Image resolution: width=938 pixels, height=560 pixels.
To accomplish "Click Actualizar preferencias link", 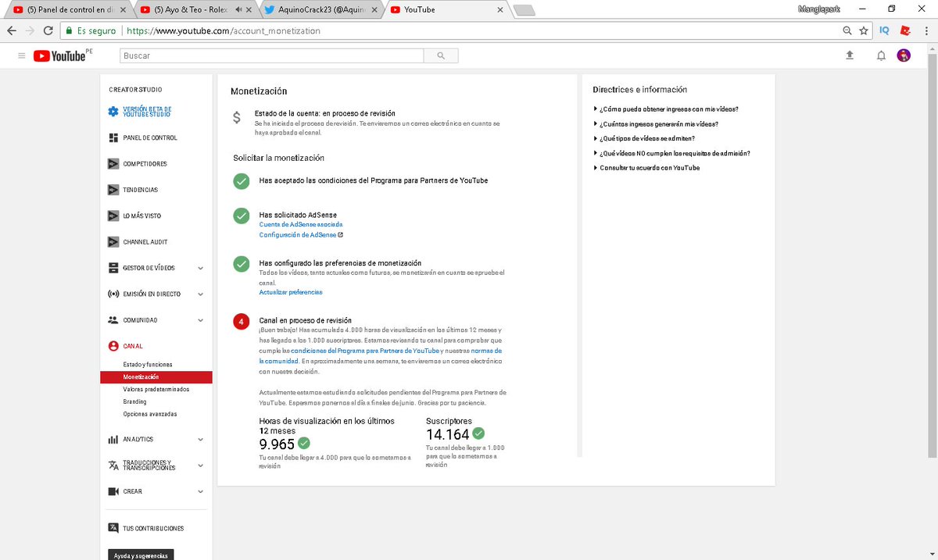I will coord(291,292).
